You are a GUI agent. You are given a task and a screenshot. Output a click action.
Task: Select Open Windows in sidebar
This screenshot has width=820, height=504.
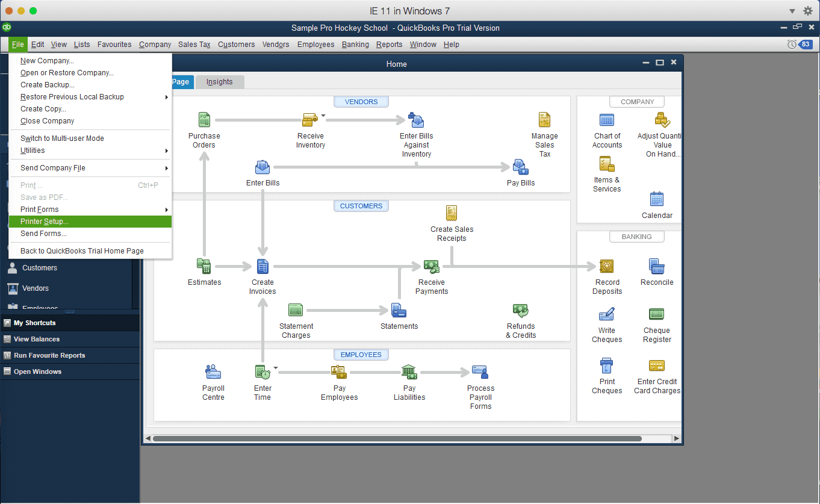(70, 372)
